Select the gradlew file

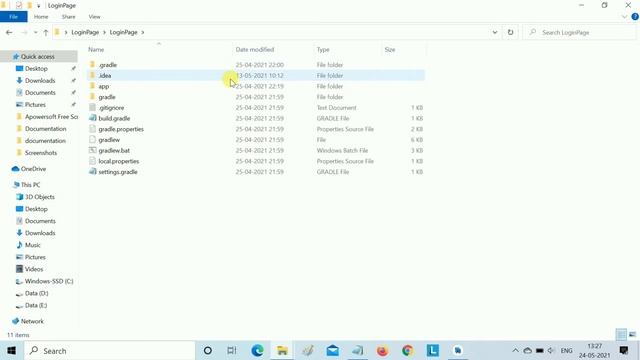coord(256,140)
